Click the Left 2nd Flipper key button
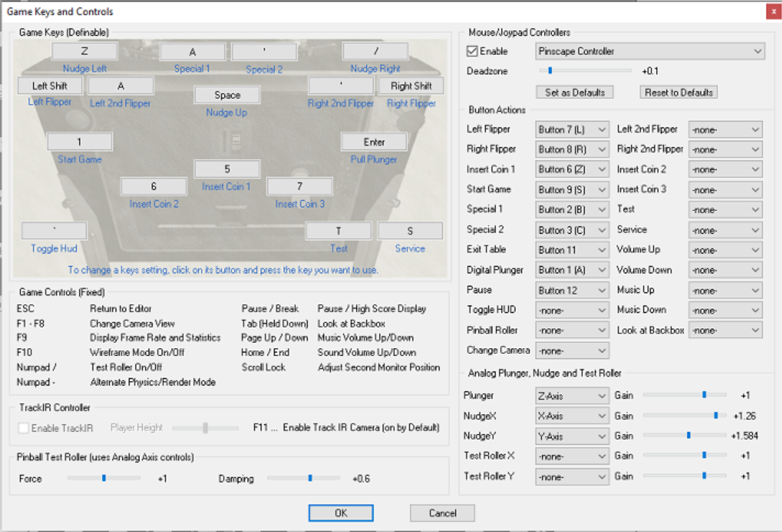The image size is (782, 532). [121, 86]
